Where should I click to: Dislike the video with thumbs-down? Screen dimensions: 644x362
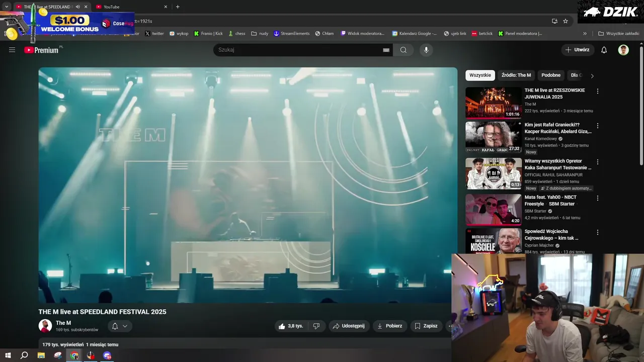[x=316, y=326]
